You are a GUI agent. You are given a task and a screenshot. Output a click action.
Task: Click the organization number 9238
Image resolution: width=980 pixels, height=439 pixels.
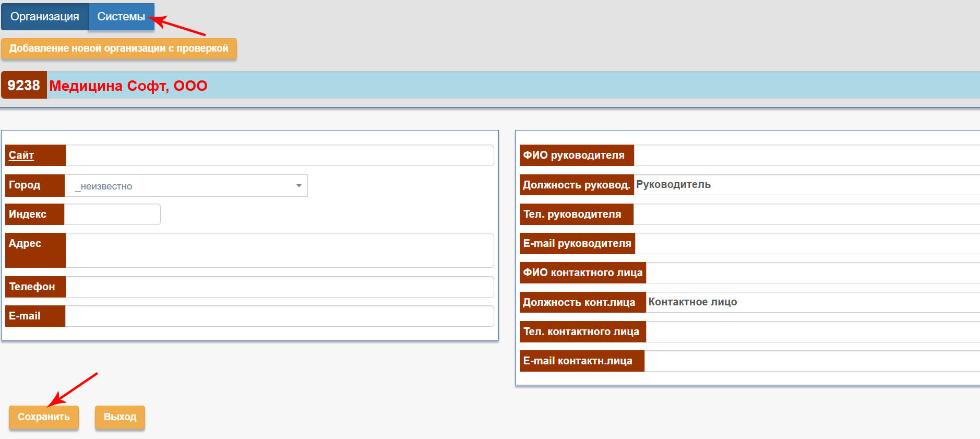coord(24,85)
